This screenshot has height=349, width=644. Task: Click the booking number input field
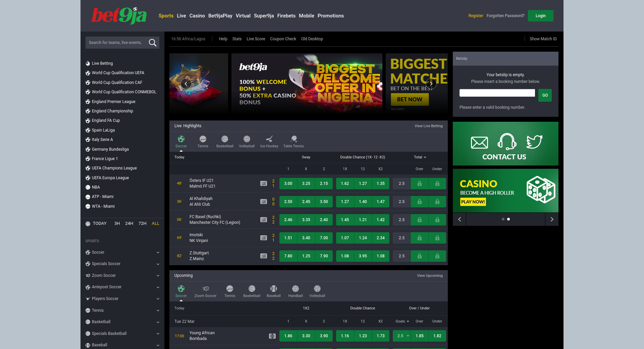tap(497, 93)
